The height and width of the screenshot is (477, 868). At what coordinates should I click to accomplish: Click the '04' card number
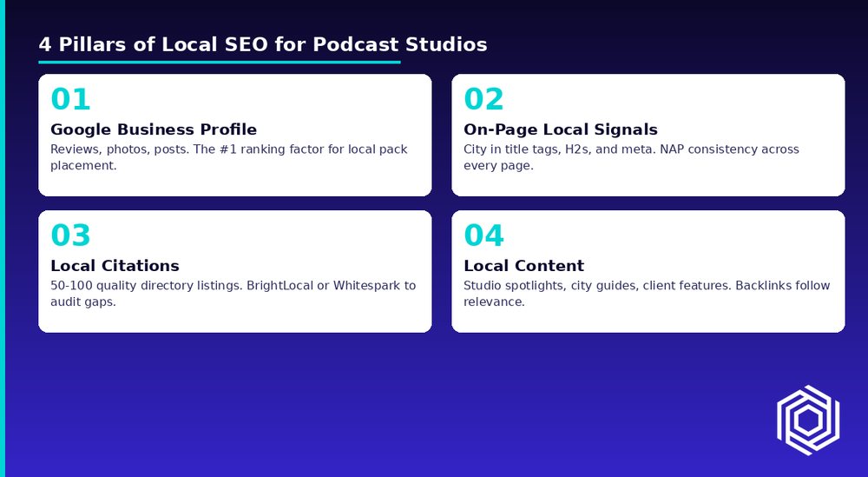[483, 235]
